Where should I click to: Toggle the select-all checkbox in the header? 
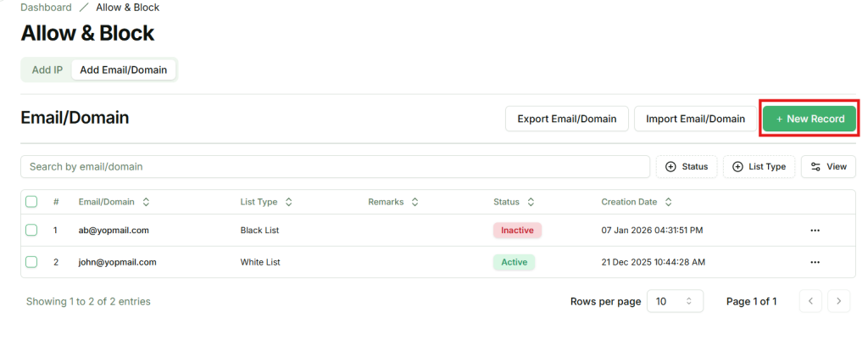(31, 202)
